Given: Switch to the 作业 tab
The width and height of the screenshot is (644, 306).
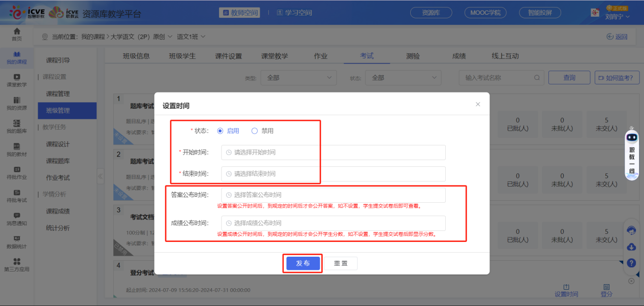Looking at the screenshot, I should coord(321,56).
